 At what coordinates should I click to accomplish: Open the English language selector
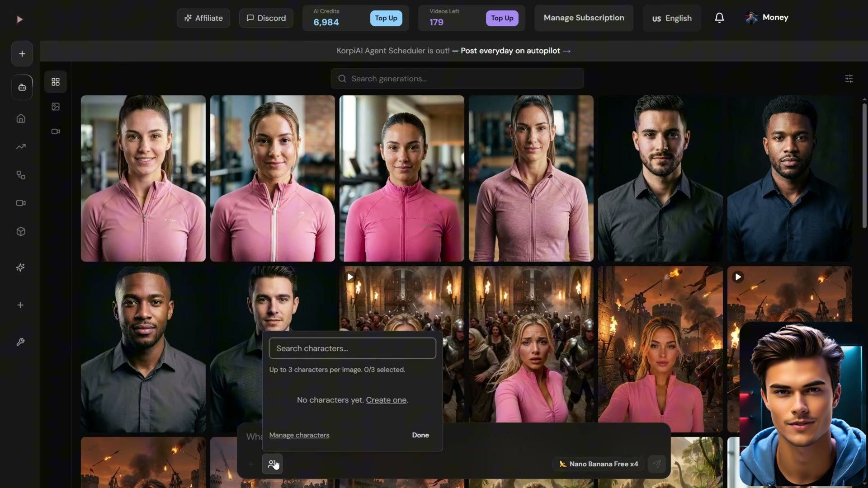click(672, 18)
